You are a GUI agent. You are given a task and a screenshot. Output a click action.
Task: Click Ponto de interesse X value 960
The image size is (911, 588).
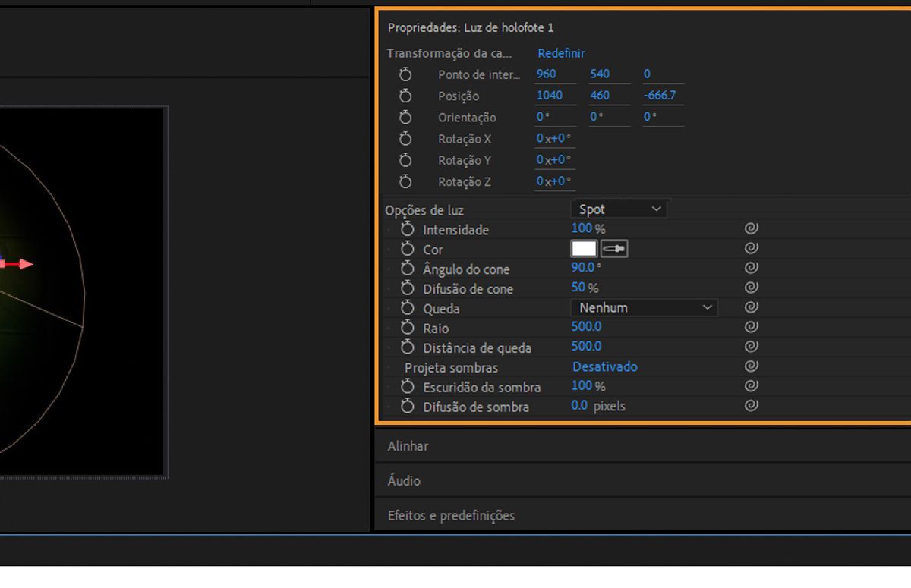click(546, 74)
